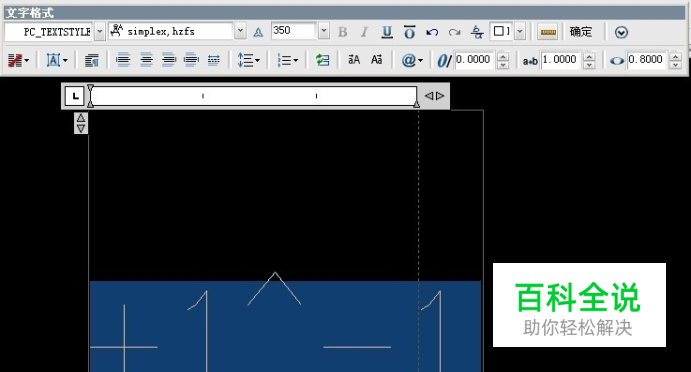
Task: Apply Distribute paragraph alignment
Action: point(214,60)
